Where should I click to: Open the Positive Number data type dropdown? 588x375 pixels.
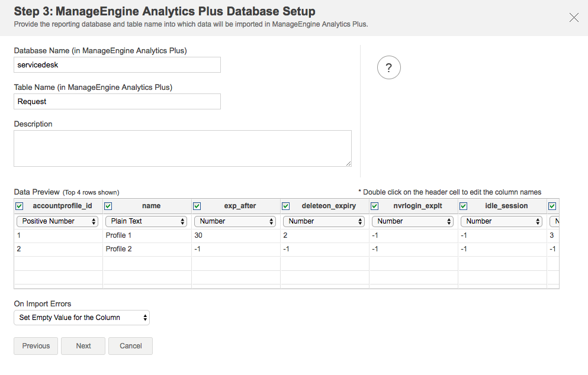tap(57, 221)
